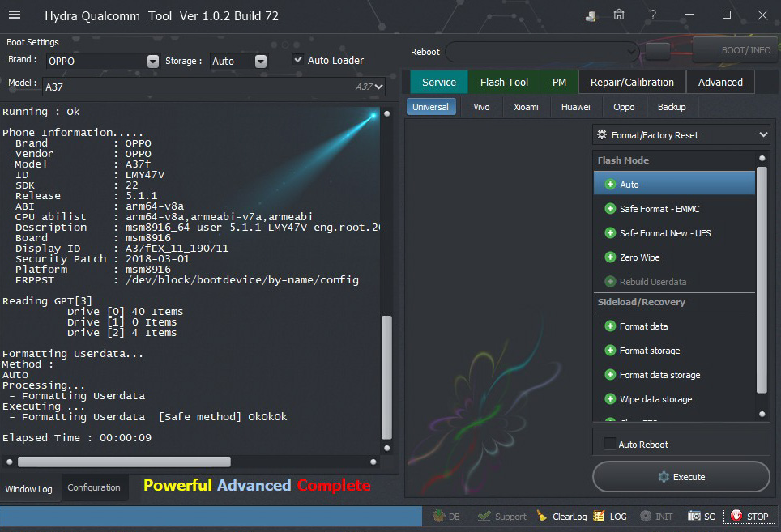Click the bottom blue progress bar
781x532 pixels.
(211, 516)
